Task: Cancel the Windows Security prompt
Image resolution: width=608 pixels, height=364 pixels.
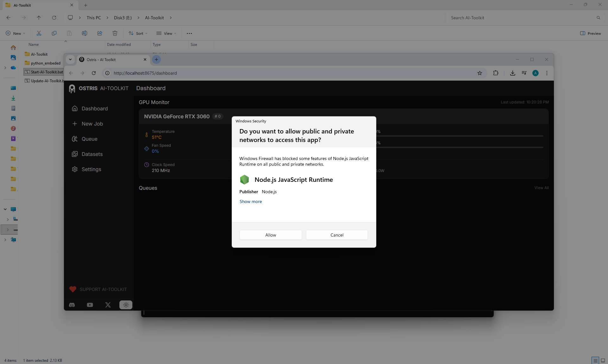Action: tap(337, 235)
